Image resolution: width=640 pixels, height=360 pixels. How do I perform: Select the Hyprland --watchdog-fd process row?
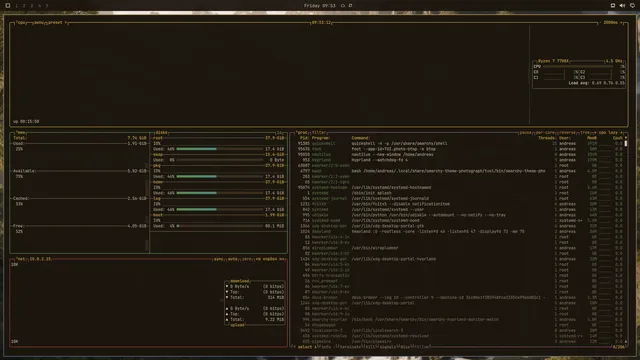pyautogui.click(x=459, y=160)
